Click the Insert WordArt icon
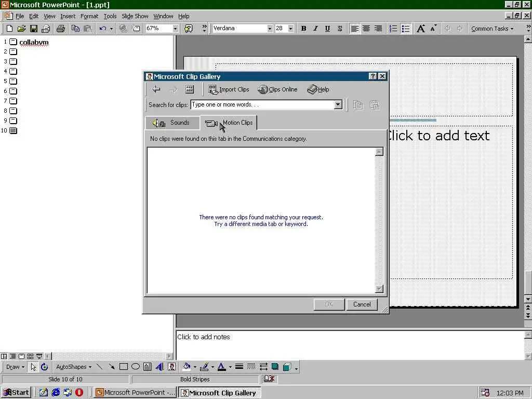 click(159, 367)
